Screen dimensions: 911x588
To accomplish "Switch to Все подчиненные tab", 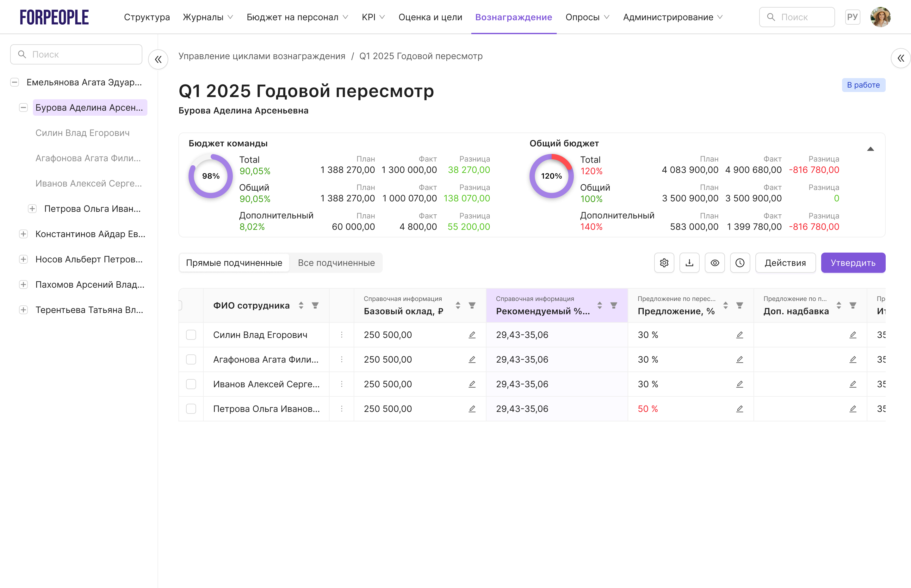I will click(x=336, y=263).
